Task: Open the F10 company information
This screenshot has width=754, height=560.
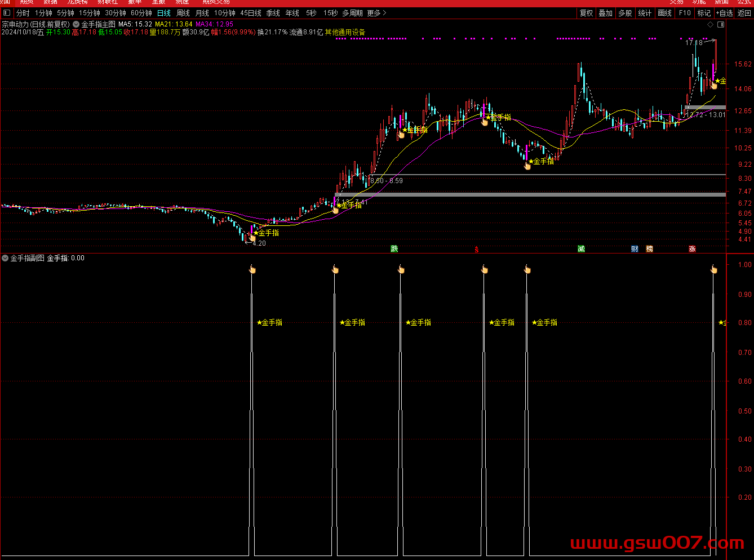Action: coord(685,13)
